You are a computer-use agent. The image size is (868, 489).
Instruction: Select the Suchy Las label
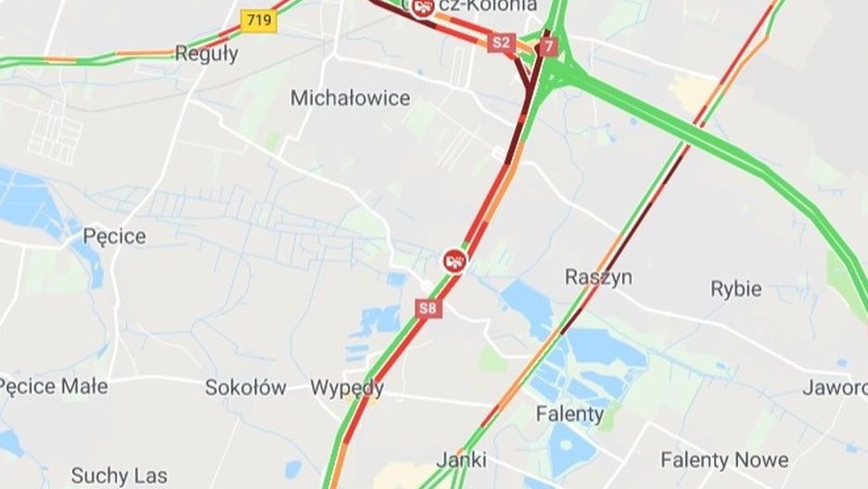[119, 475]
